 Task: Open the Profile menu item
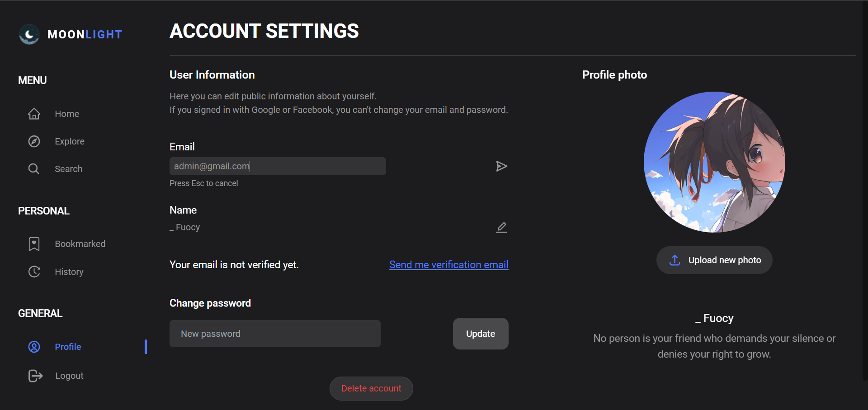68,347
